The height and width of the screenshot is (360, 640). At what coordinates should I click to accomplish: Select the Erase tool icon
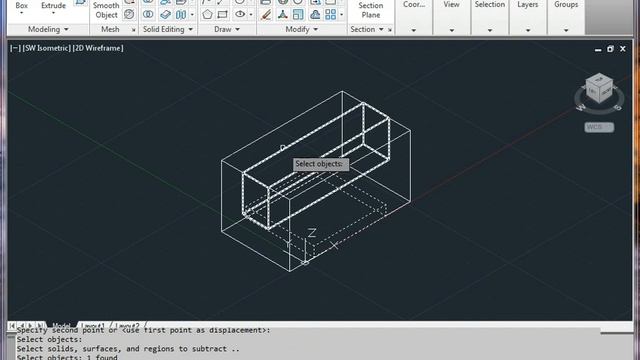(266, 15)
